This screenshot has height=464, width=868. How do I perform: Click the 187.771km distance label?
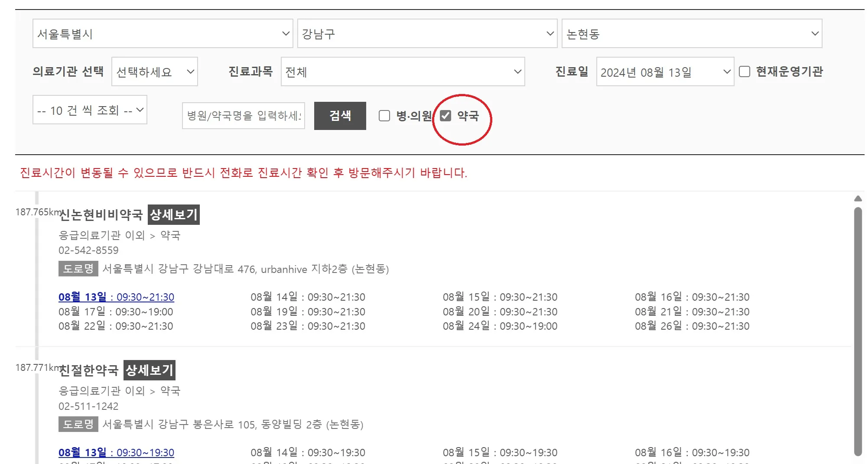point(39,367)
